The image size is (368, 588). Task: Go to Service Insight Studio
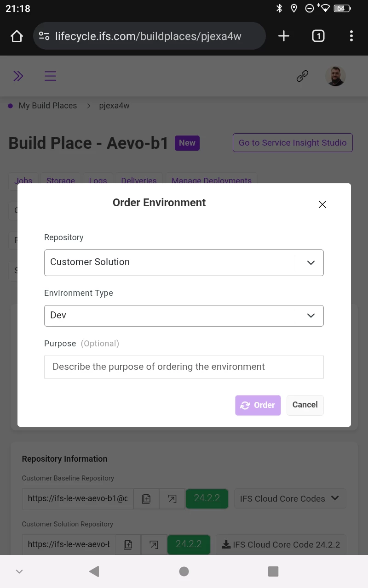(x=293, y=143)
